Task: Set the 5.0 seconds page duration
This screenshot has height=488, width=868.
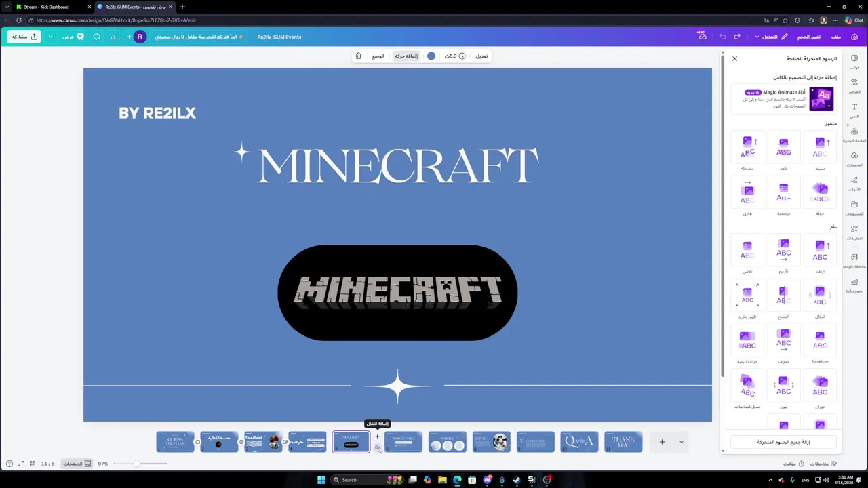Action: 455,56
